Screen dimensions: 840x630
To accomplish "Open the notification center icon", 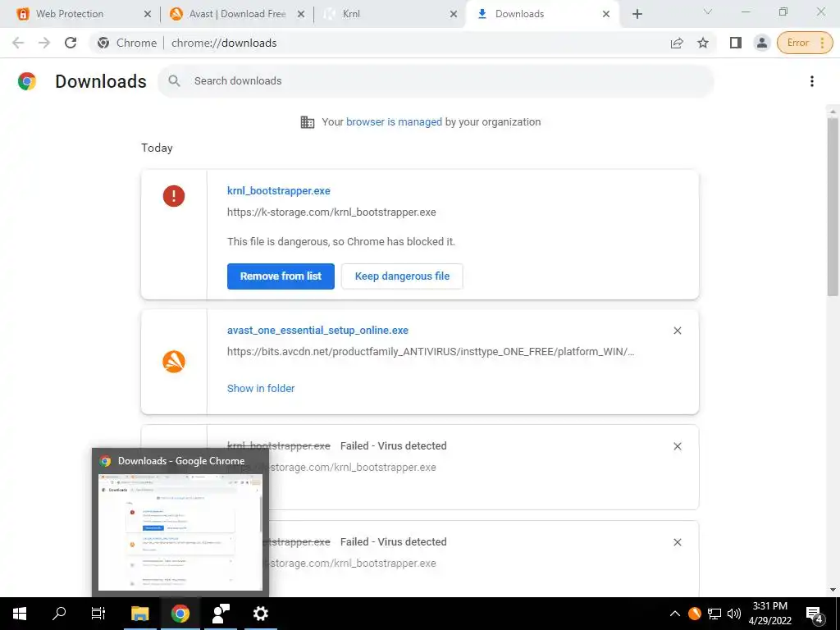I will coord(815,614).
